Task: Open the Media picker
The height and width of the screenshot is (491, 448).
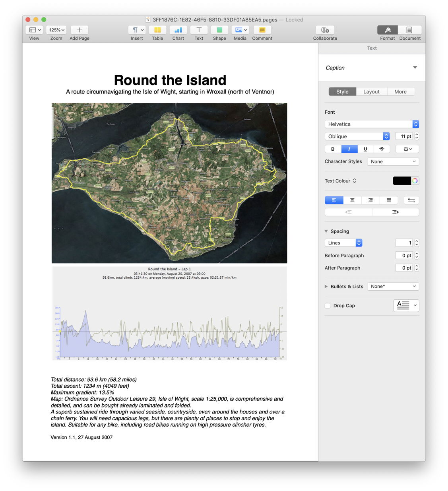Action: tap(240, 30)
